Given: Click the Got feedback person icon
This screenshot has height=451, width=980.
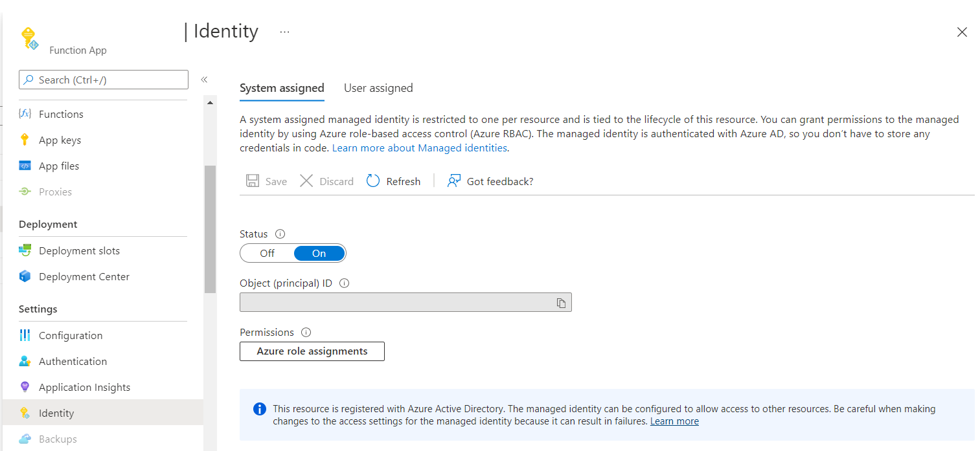Looking at the screenshot, I should [x=454, y=181].
